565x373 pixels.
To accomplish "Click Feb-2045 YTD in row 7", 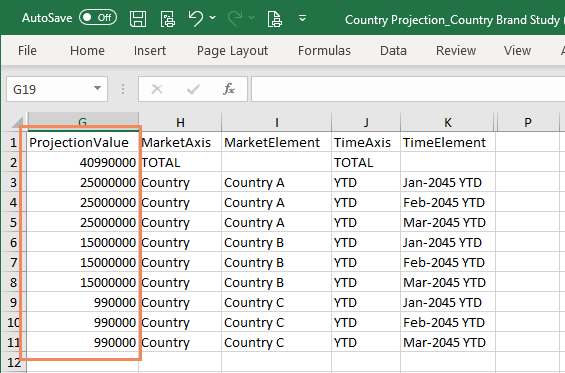I will pyautogui.click(x=448, y=263).
